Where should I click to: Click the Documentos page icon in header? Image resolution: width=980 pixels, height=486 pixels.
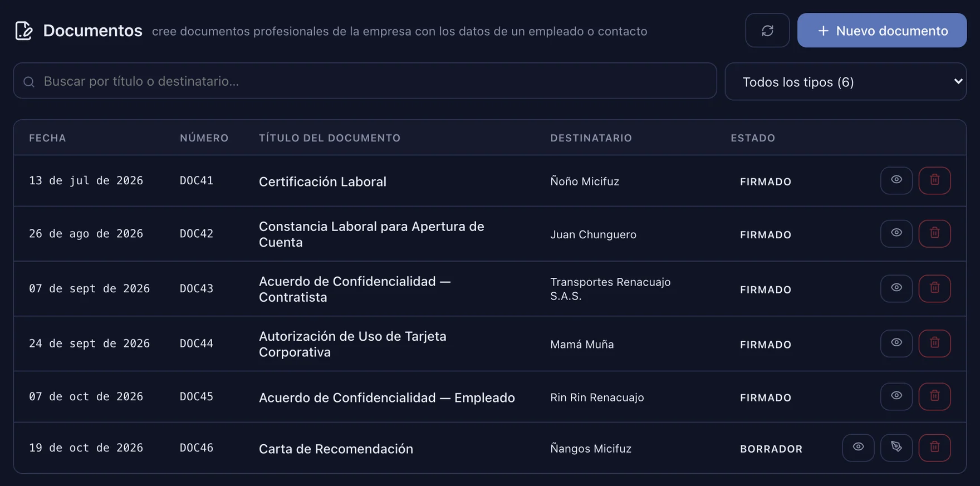coord(24,31)
